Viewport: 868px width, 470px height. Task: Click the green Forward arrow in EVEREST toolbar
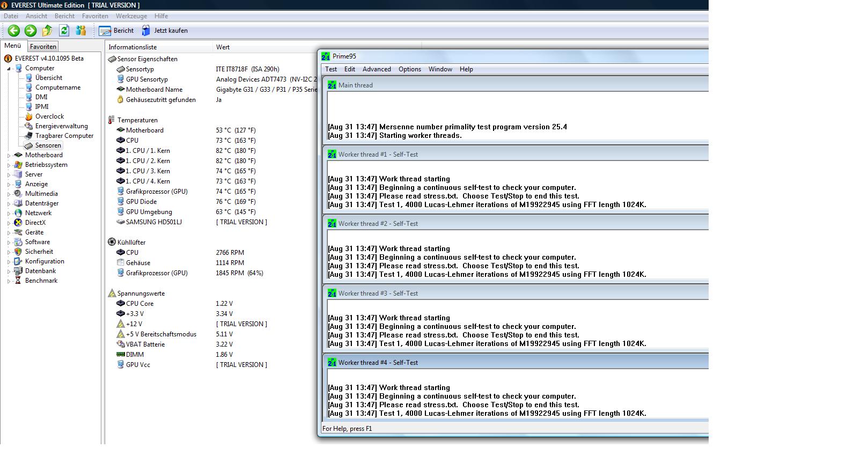pyautogui.click(x=31, y=31)
